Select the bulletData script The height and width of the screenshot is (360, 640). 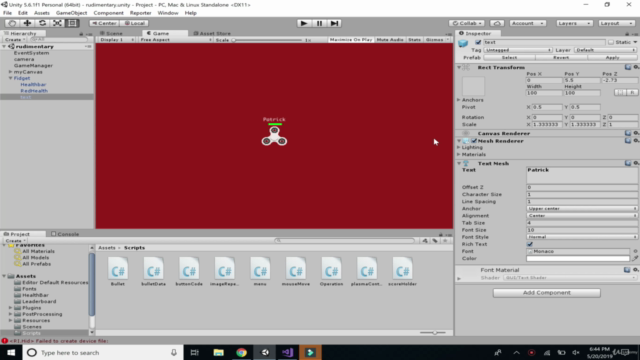pyautogui.click(x=153, y=271)
